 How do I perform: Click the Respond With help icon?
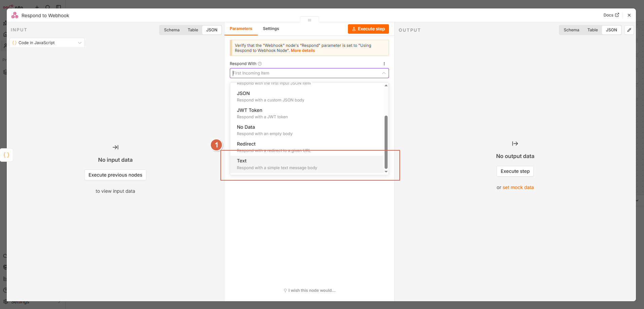coord(260,64)
